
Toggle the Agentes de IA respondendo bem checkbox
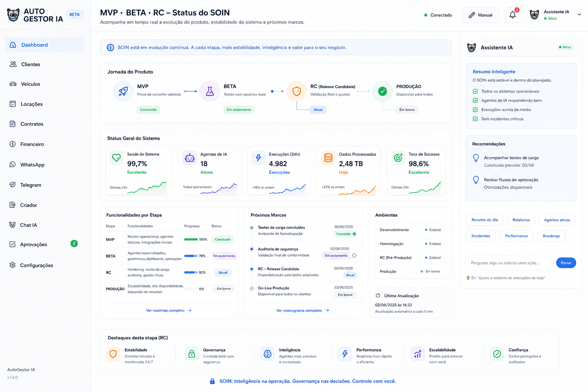(475, 100)
